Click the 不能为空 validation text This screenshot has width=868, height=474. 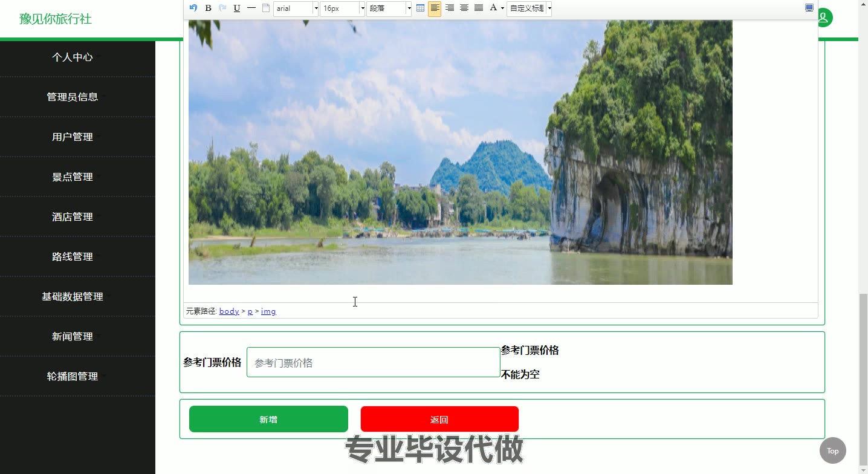[520, 375]
